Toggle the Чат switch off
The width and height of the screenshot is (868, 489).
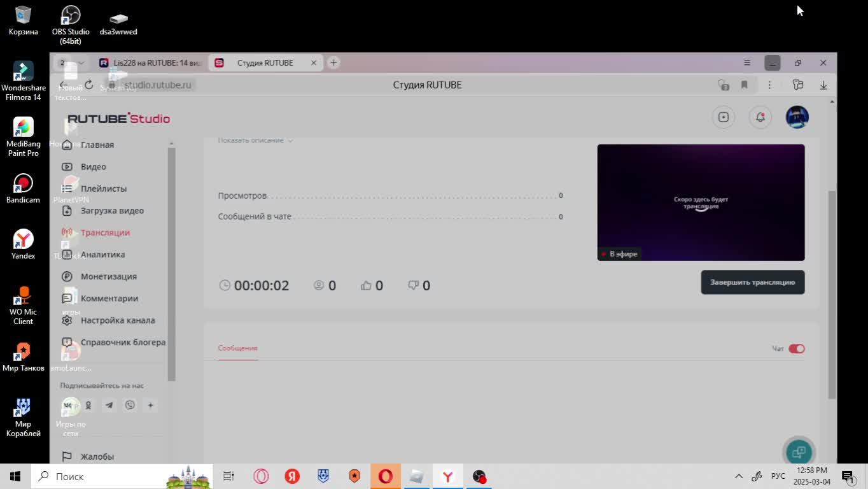click(x=796, y=348)
